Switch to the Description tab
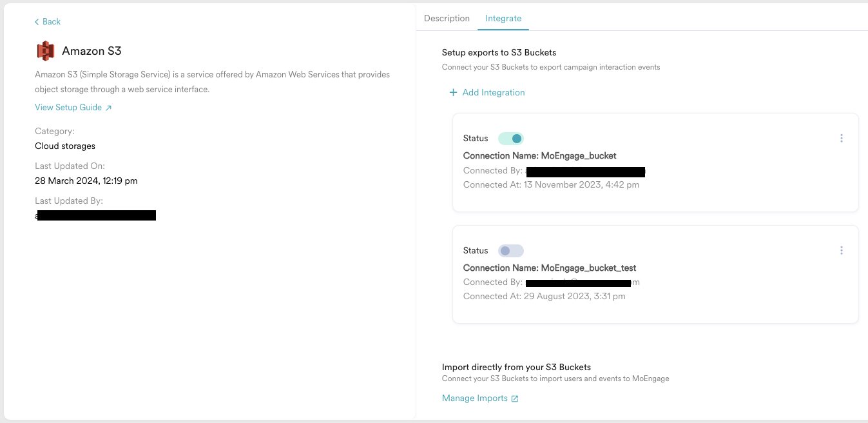Image resolution: width=868 pixels, height=423 pixels. click(447, 19)
